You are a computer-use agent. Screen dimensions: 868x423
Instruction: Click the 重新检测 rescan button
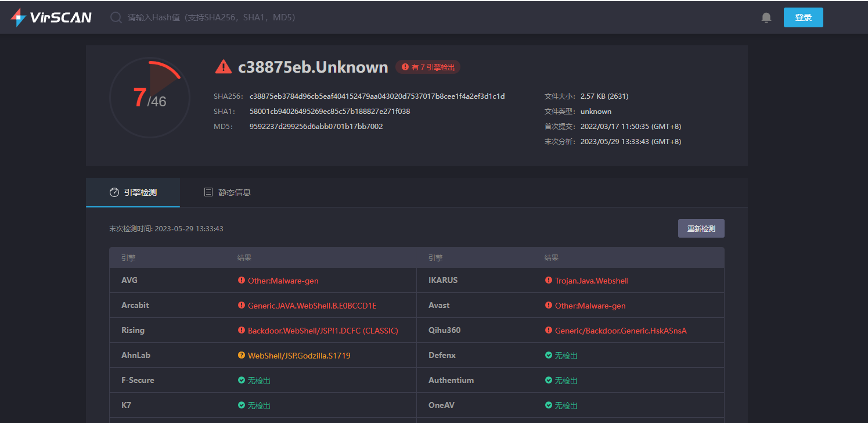[701, 228]
